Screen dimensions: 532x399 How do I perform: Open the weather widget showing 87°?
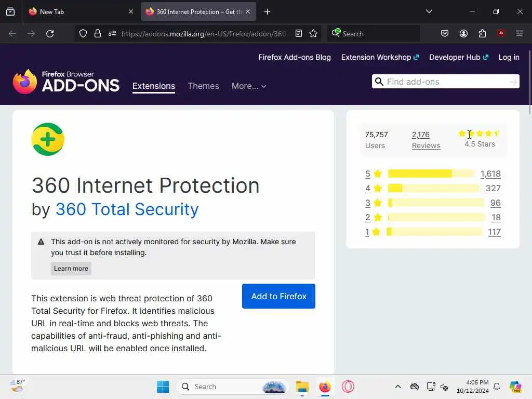(17, 386)
